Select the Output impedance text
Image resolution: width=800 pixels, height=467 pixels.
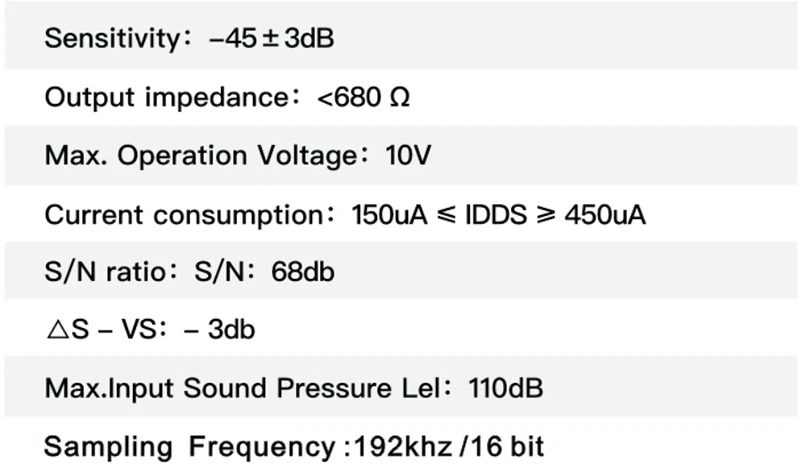167,98
